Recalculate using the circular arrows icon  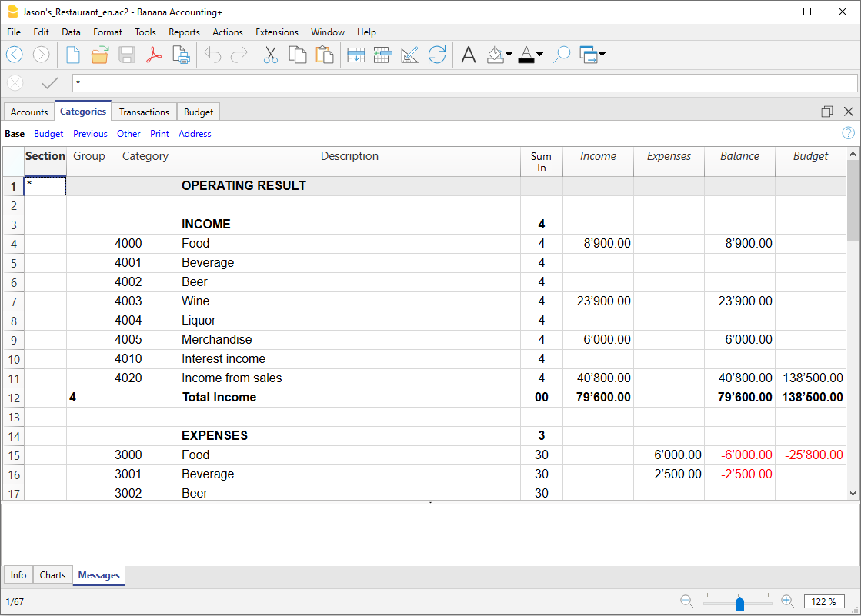click(x=437, y=55)
